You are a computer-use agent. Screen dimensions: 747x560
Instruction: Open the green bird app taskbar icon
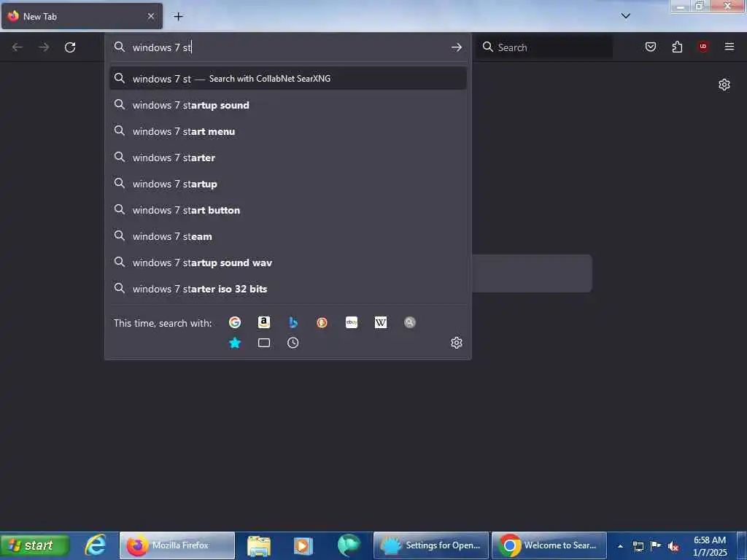coord(349,545)
